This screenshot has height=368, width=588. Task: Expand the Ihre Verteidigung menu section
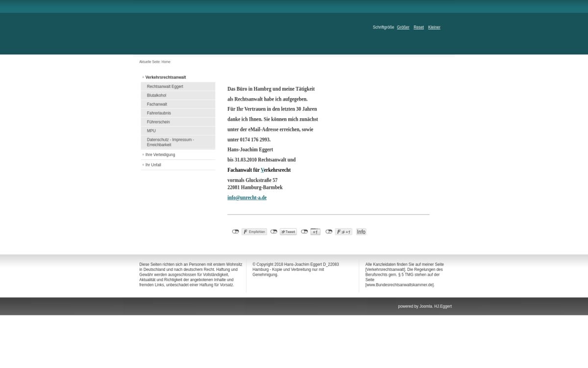coord(160,155)
